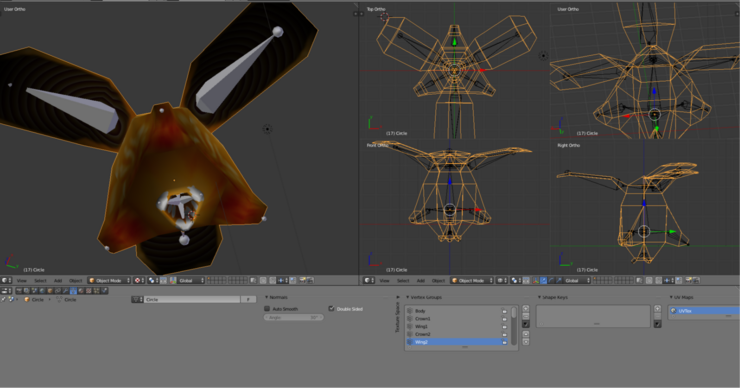Open the Render properties tab icon

pos(19,291)
